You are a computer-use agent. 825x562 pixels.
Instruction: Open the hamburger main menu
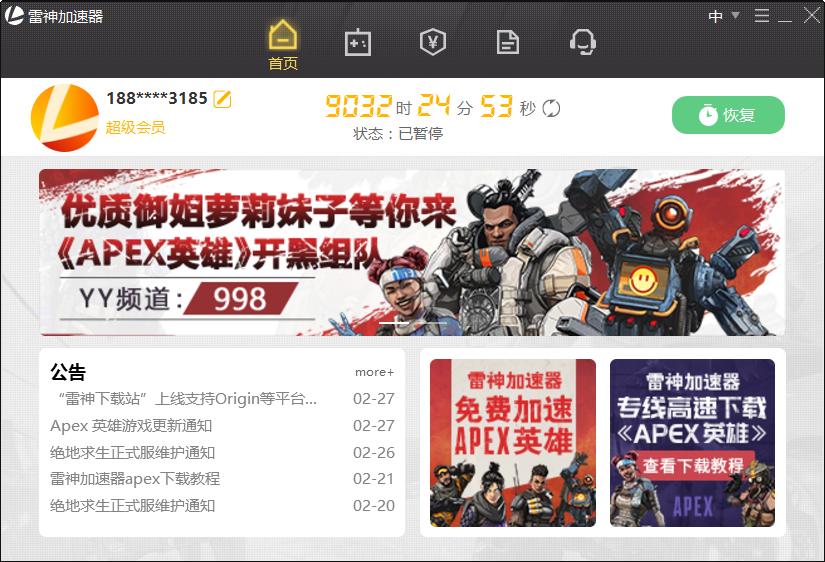[762, 16]
